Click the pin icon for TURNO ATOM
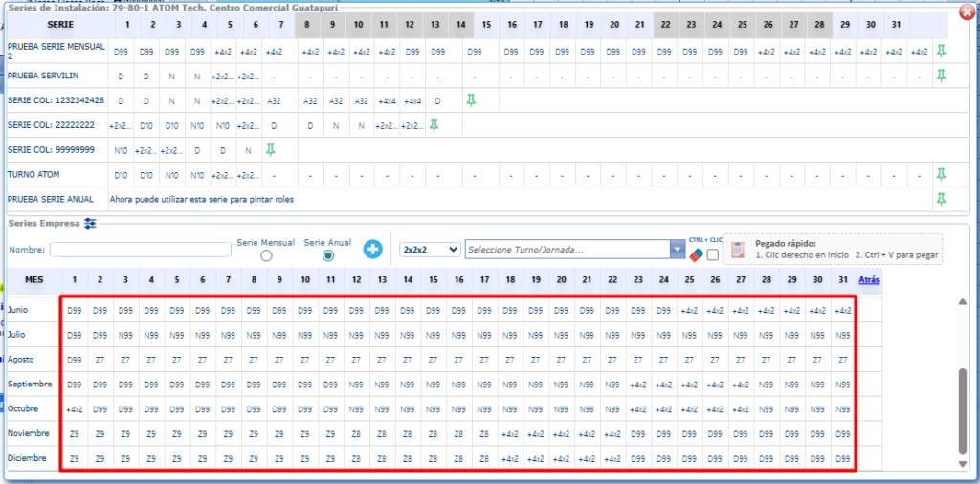 pos(941,174)
